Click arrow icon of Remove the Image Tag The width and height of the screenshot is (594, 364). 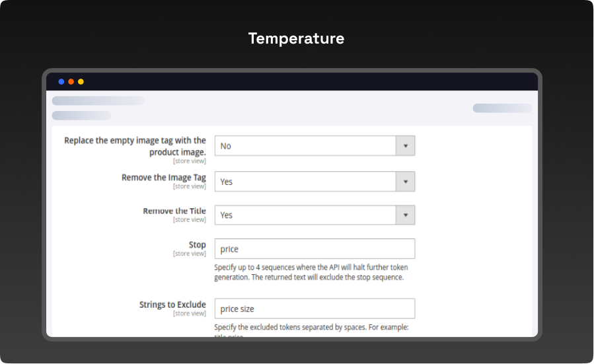[x=405, y=182]
